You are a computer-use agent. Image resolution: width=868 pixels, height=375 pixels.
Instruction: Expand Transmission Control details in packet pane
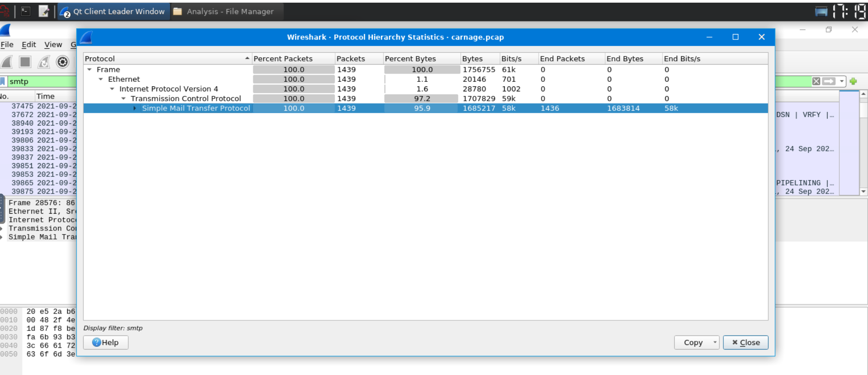(2, 228)
